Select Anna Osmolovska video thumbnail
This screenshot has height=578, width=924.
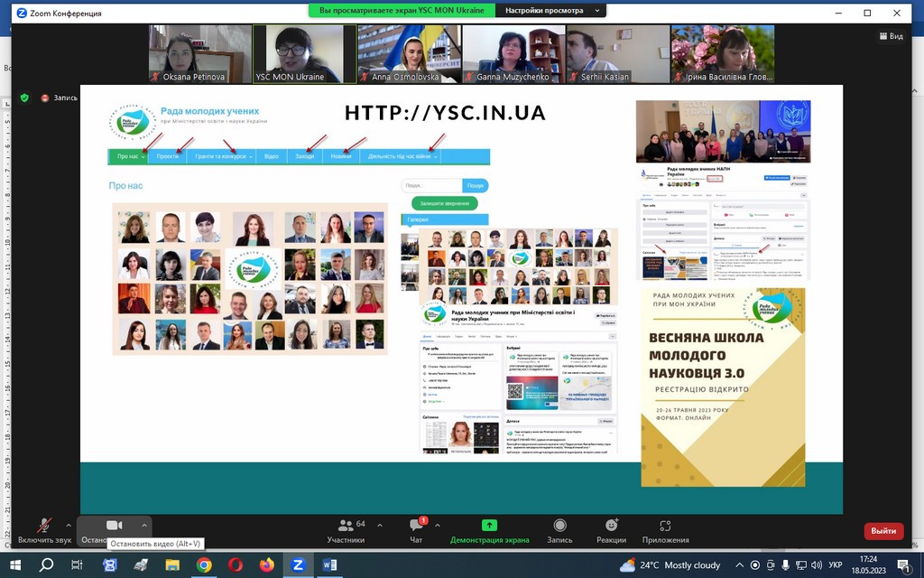[x=410, y=53]
